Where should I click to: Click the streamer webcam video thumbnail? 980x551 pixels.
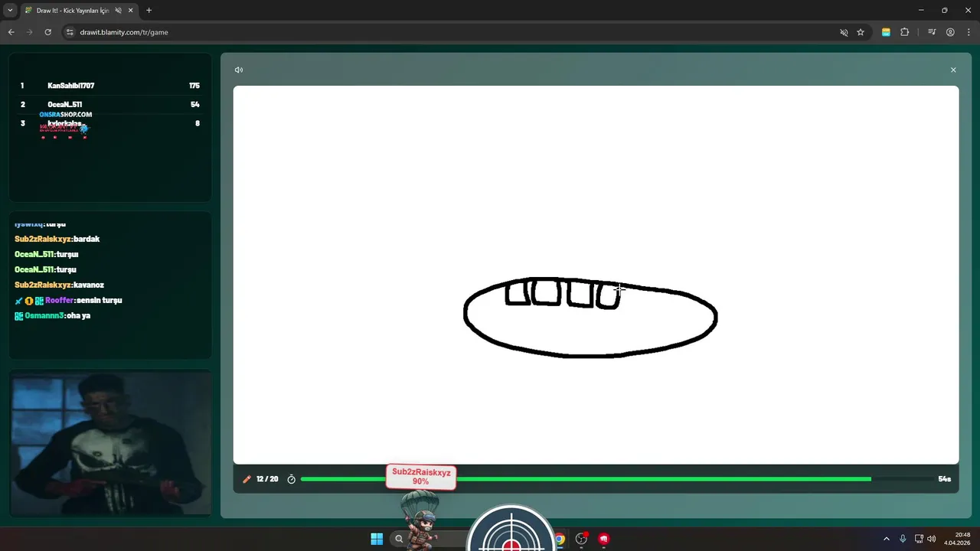(x=110, y=443)
